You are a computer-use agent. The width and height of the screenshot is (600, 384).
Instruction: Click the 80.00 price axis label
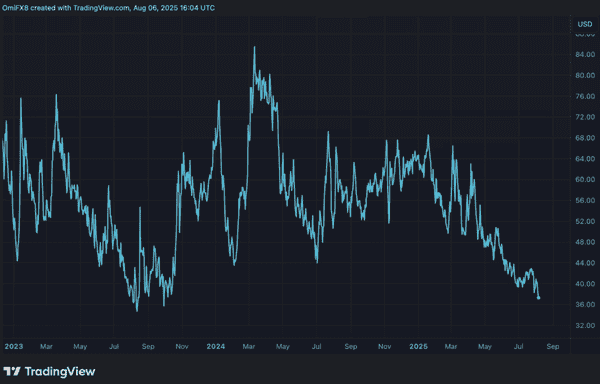click(x=585, y=75)
